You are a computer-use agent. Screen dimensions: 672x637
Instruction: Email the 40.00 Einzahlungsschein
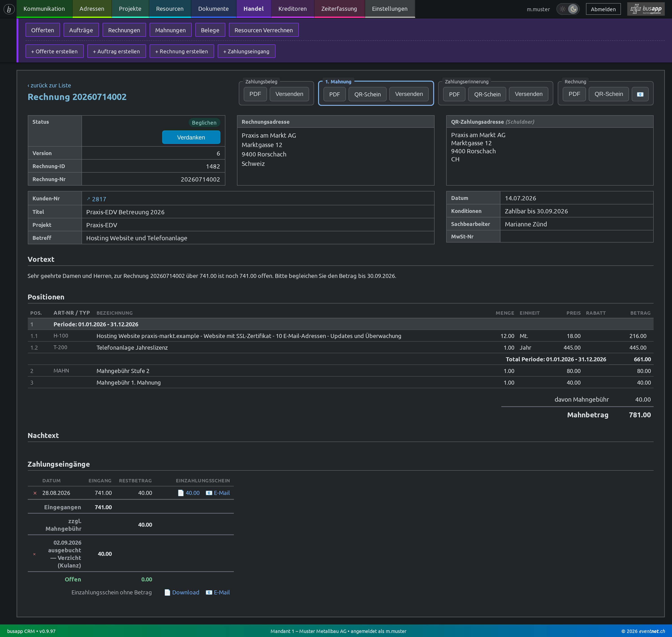click(x=218, y=493)
